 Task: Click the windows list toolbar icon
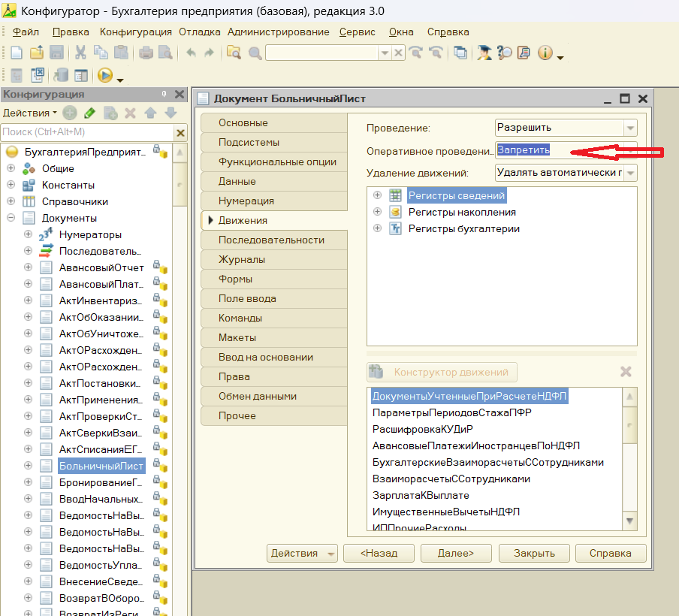(460, 53)
